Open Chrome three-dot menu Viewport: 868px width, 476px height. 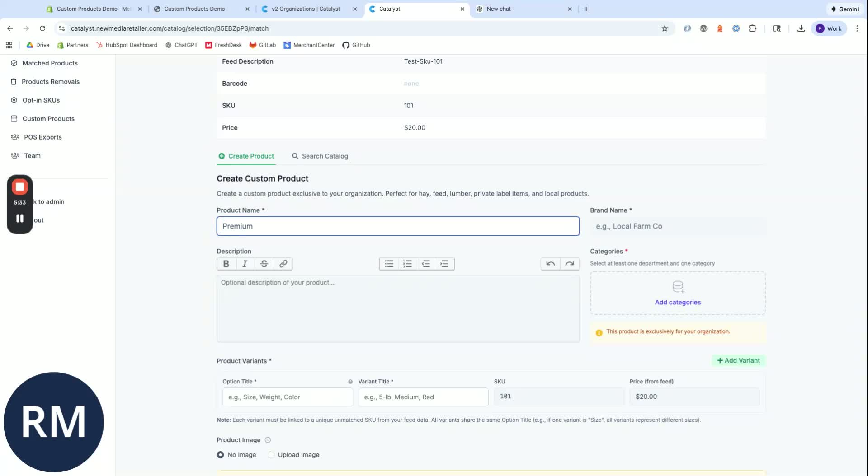point(857,28)
